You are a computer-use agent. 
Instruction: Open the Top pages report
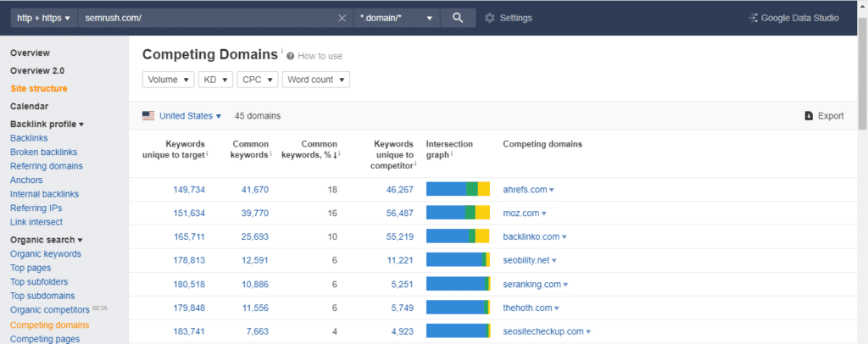[31, 268]
